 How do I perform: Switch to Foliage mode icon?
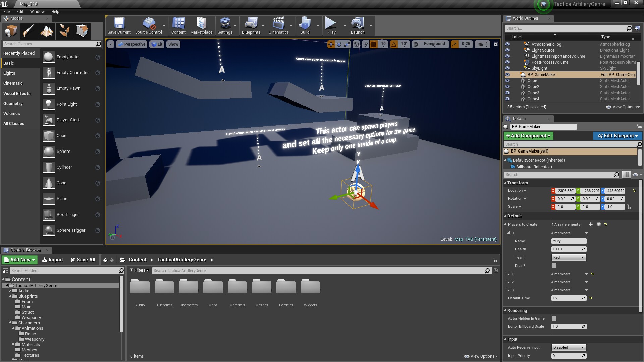pyautogui.click(x=64, y=31)
